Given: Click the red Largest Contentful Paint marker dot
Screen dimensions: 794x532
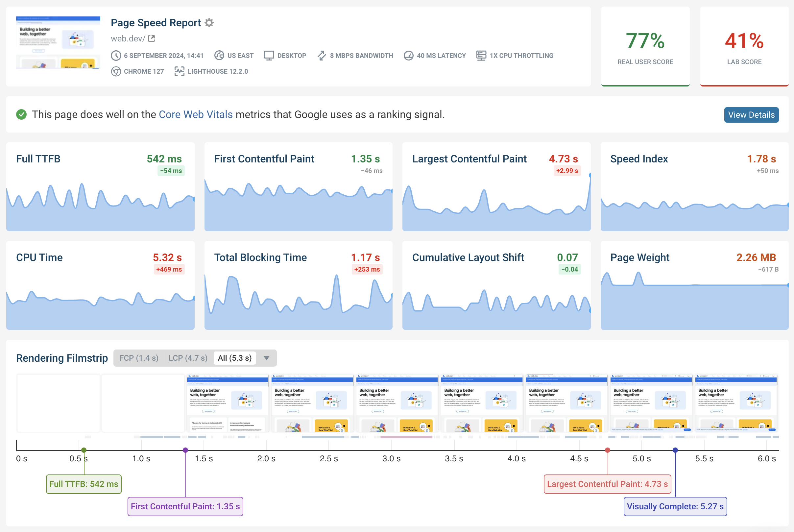Looking at the screenshot, I should (x=608, y=450).
